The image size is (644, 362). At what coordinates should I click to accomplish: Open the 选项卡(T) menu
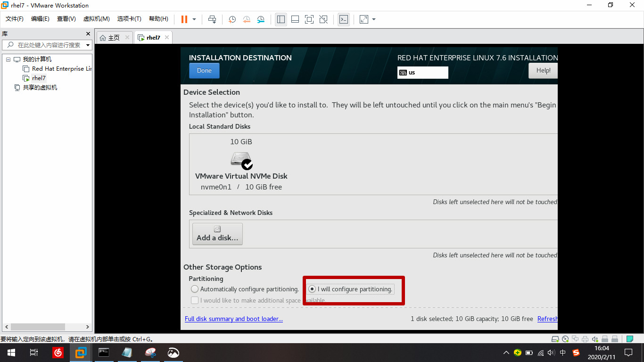click(129, 19)
